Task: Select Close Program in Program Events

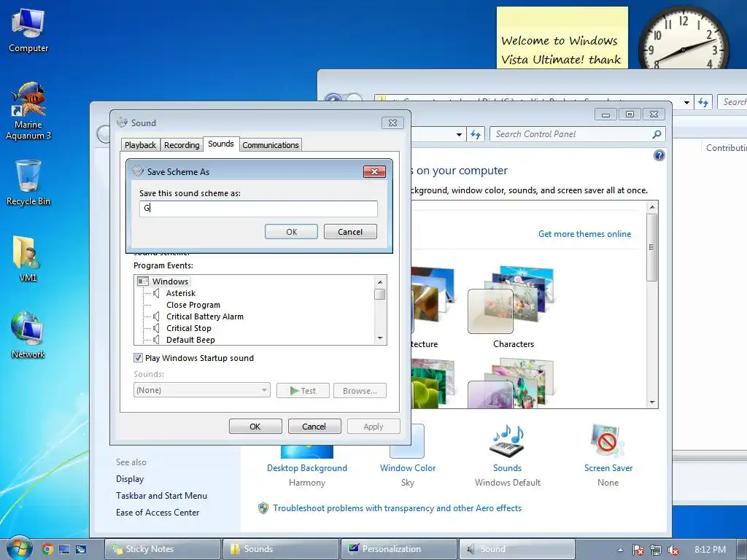Action: point(193,305)
